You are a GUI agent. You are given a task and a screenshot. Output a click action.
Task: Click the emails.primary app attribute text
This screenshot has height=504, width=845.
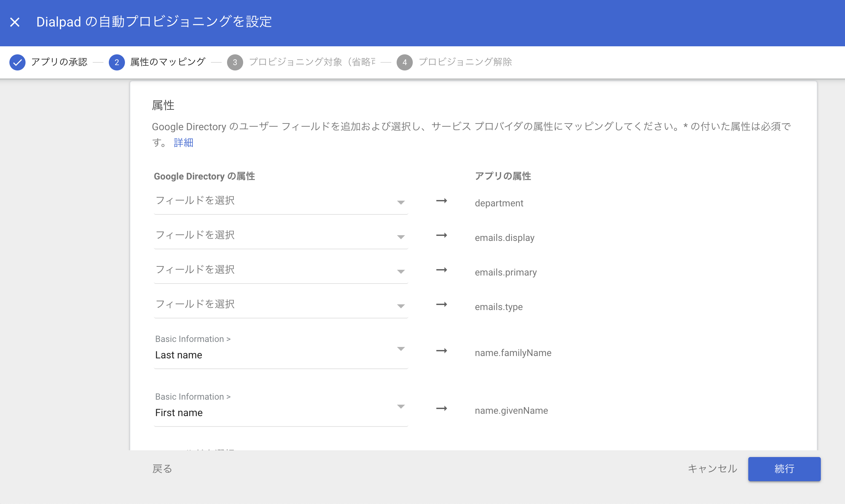tap(506, 272)
